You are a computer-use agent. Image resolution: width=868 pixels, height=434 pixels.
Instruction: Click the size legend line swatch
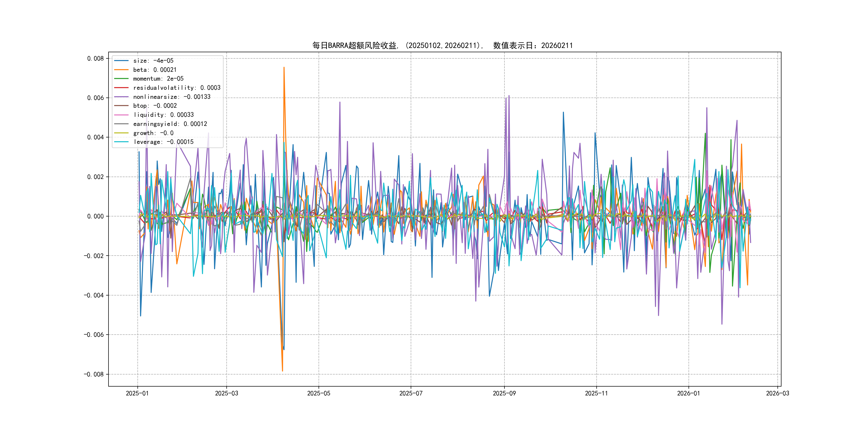[121, 61]
